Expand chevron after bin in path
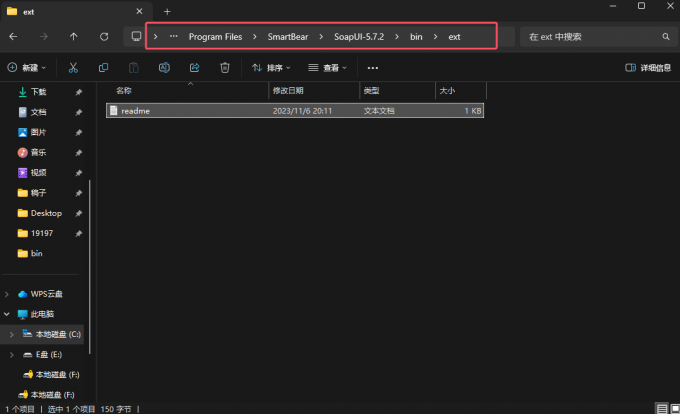The height and width of the screenshot is (414, 680). point(435,37)
